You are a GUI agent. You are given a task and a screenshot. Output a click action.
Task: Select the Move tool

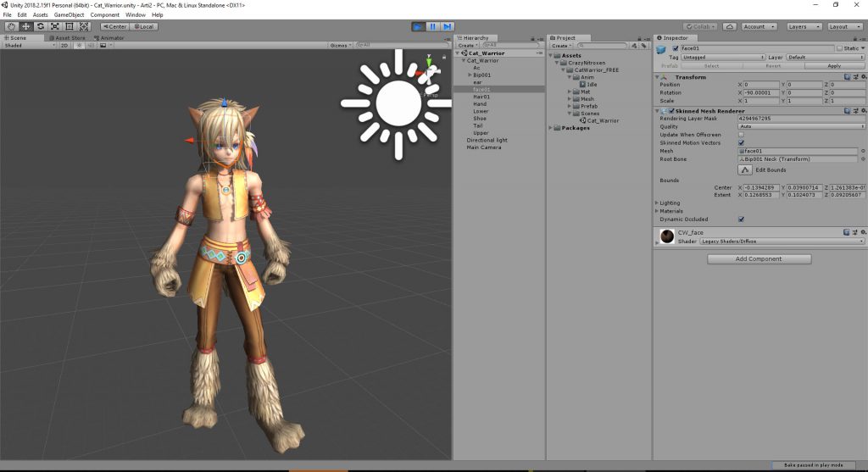tap(26, 26)
